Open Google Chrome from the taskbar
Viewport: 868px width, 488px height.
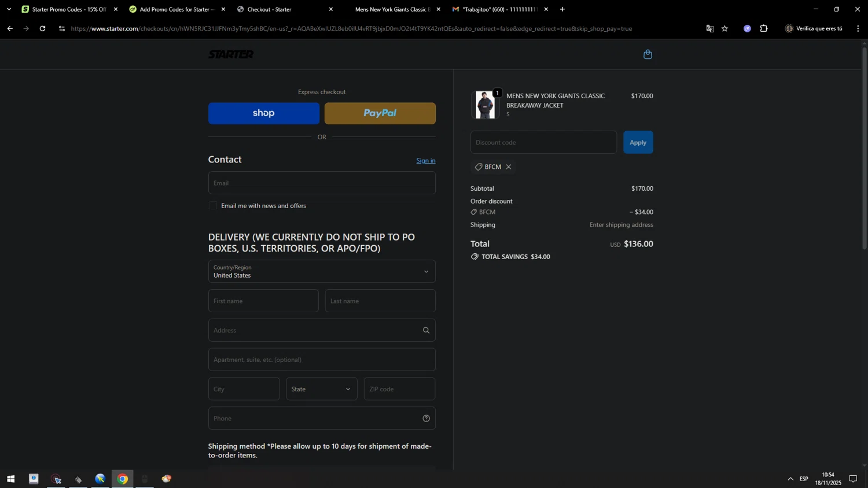click(x=123, y=479)
